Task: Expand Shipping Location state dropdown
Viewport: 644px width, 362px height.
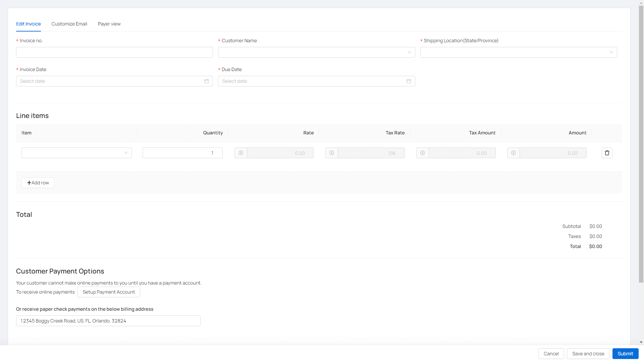Action: (518, 52)
